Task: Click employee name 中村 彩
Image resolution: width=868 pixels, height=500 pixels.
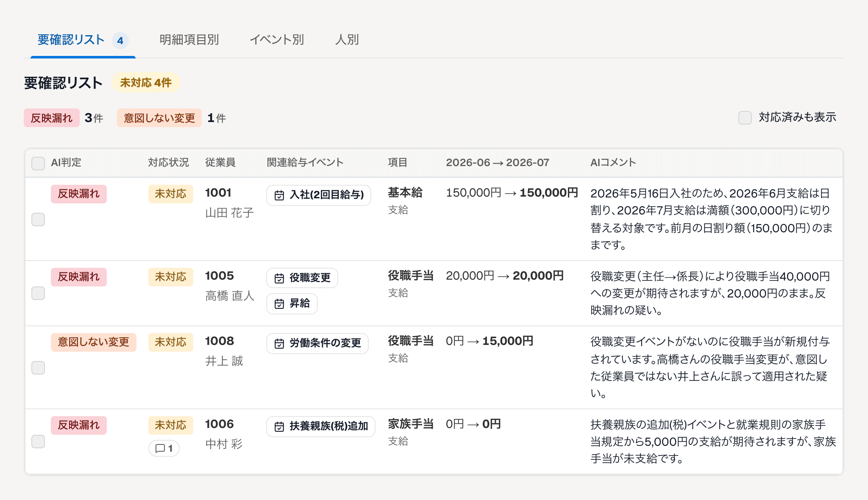Action: coord(224,444)
